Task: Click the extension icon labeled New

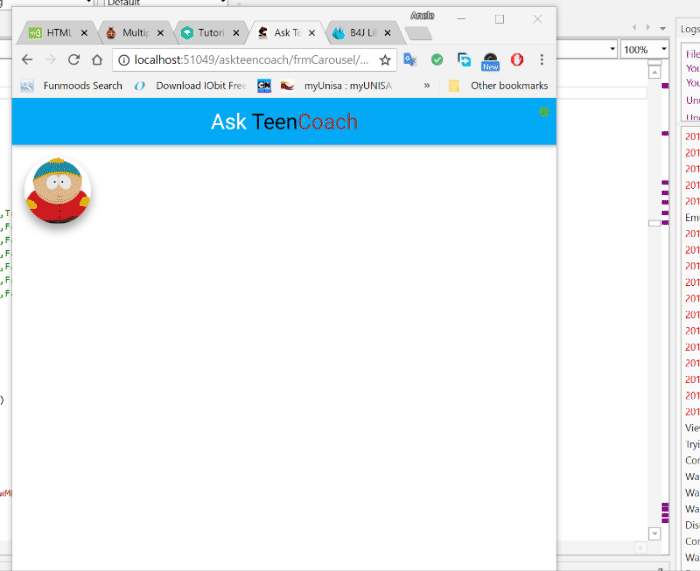Action: pos(490,61)
